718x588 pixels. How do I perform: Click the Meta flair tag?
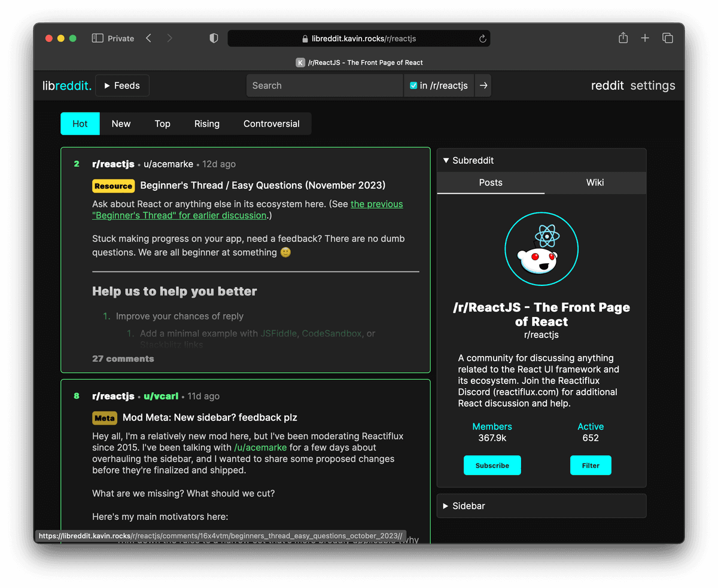pyautogui.click(x=105, y=418)
